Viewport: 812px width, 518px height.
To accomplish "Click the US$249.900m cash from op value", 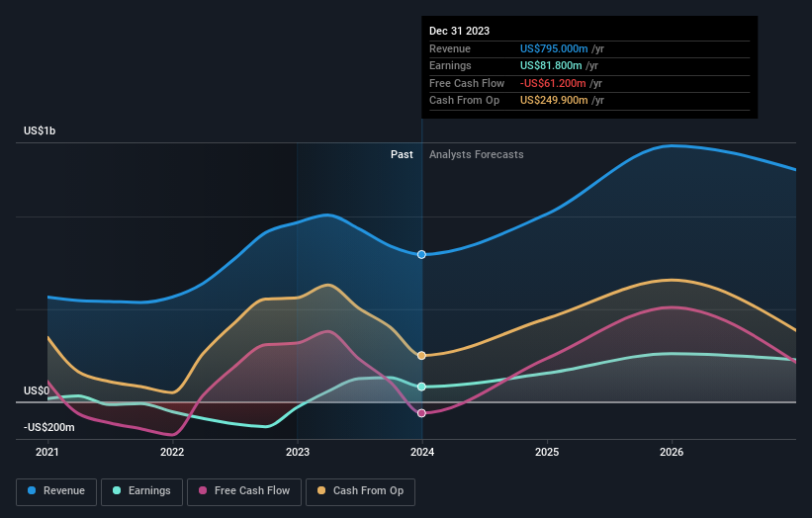I will [x=554, y=101].
